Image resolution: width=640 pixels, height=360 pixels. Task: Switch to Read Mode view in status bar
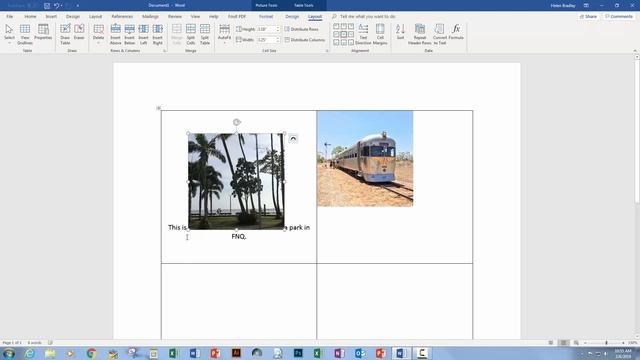tap(551, 343)
